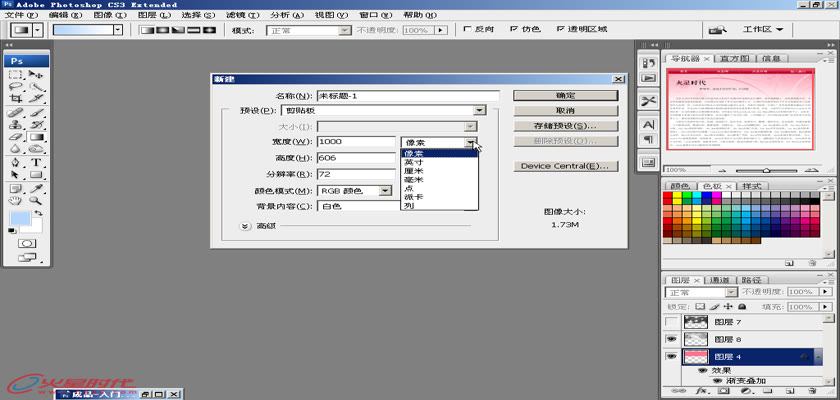Hide 图层 4 using its eye icon

point(673,357)
